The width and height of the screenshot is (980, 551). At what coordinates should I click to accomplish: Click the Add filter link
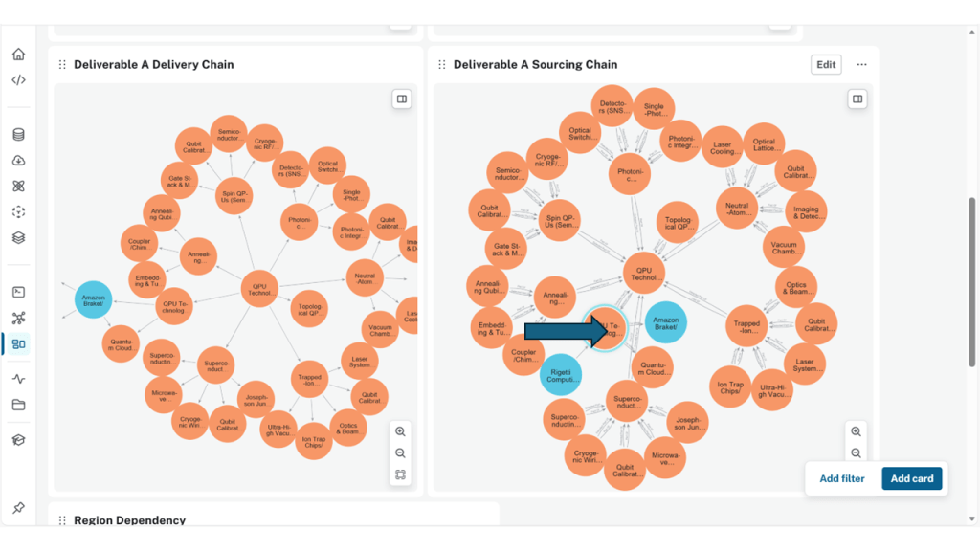pos(842,478)
